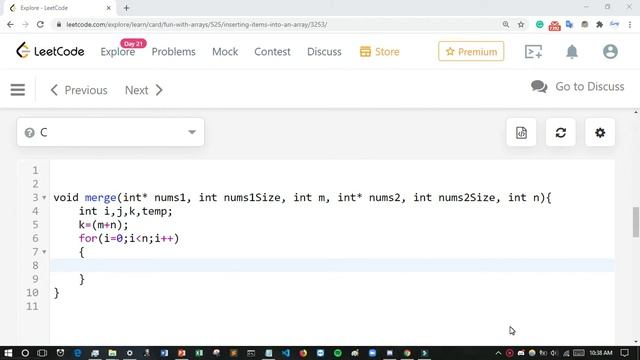This screenshot has width=640, height=360.
Task: Go to the Previous item
Action: point(79,90)
